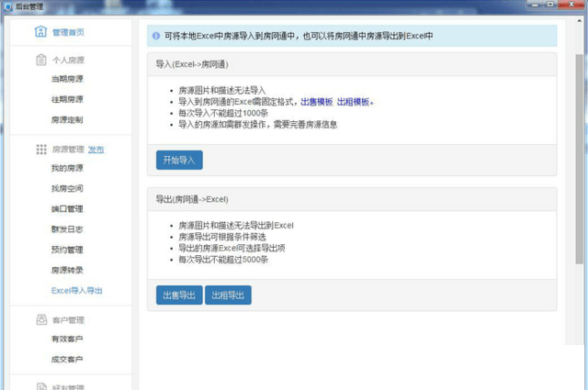Open 成交客户 list
This screenshot has height=390, width=588.
67,360
